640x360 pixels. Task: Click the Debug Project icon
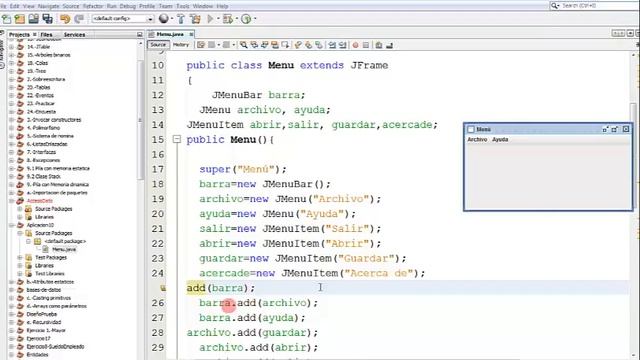[x=227, y=19]
